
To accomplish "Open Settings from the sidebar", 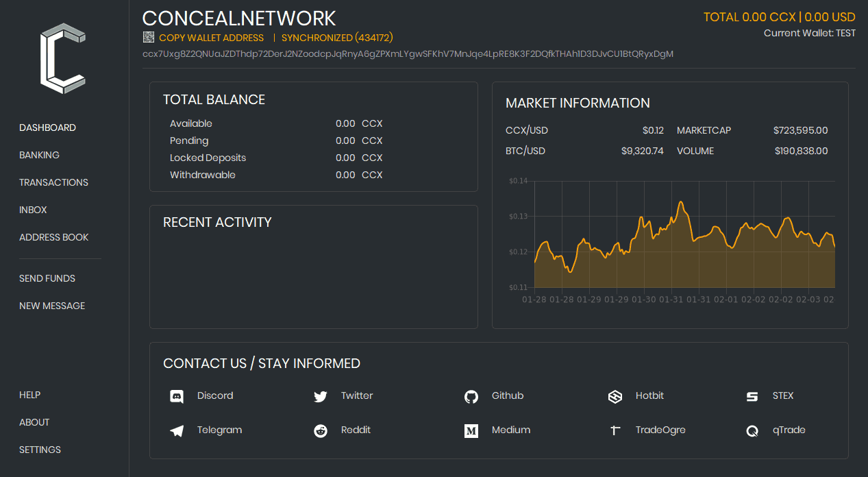I will click(40, 450).
